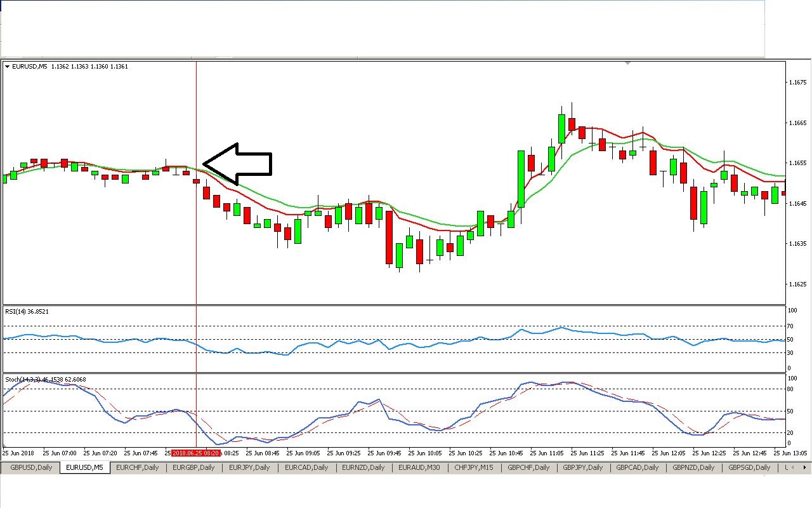Click the 25 Jun 07:00 time label
Image resolution: width=812 pixels, height=508 pixels.
(x=60, y=453)
